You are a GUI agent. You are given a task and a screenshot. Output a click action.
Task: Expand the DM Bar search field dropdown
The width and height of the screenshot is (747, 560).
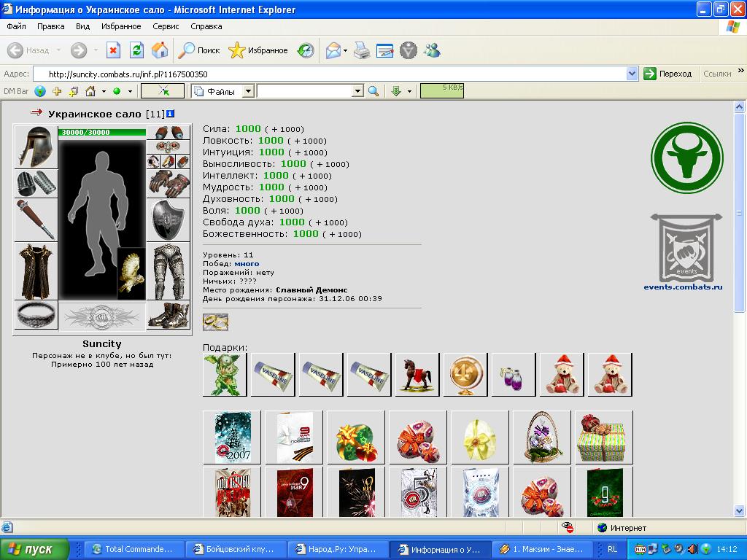click(x=357, y=91)
